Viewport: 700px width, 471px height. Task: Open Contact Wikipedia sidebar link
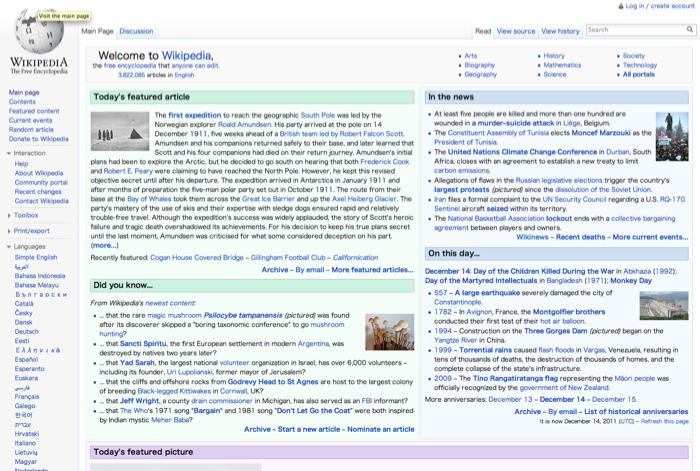pyautogui.click(x=42, y=201)
